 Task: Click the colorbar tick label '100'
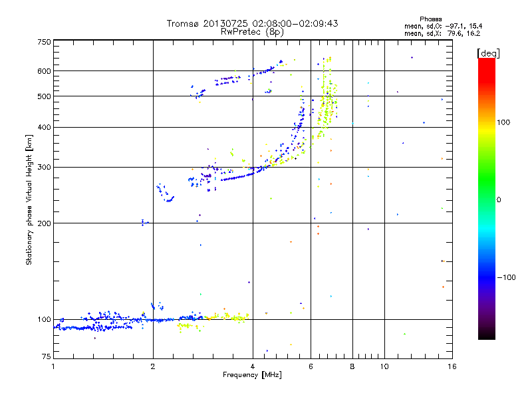(x=503, y=122)
